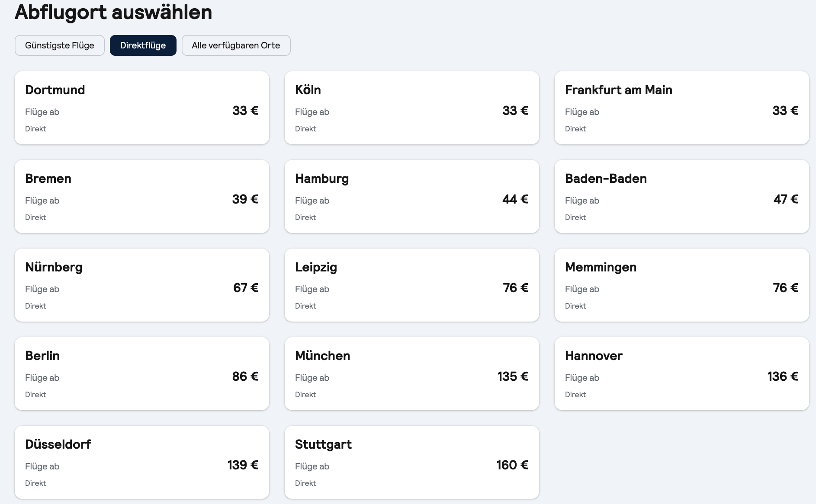816x504 pixels.
Task: Select the Stuttgart departure card
Action: [x=411, y=462]
